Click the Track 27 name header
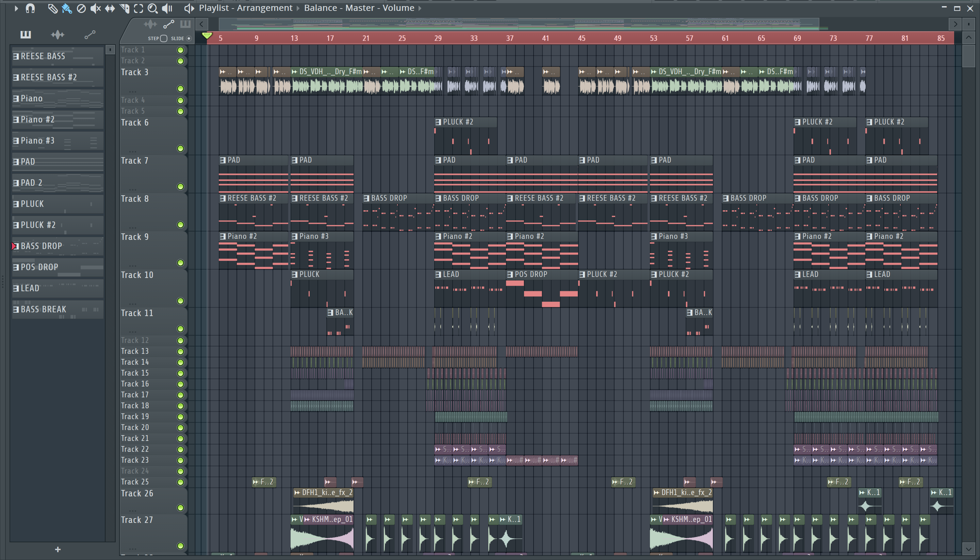Screen dimensions: 980x560 137,520
